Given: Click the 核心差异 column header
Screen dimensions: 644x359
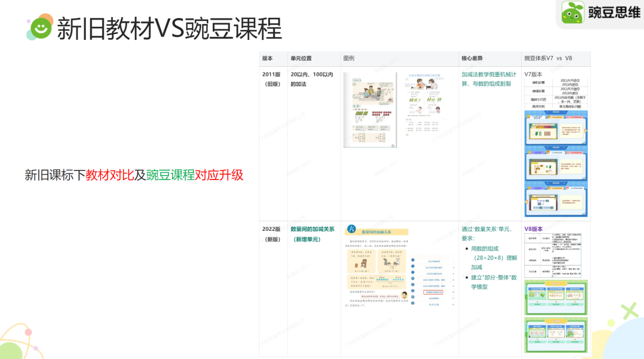Looking at the screenshot, I should [472, 58].
